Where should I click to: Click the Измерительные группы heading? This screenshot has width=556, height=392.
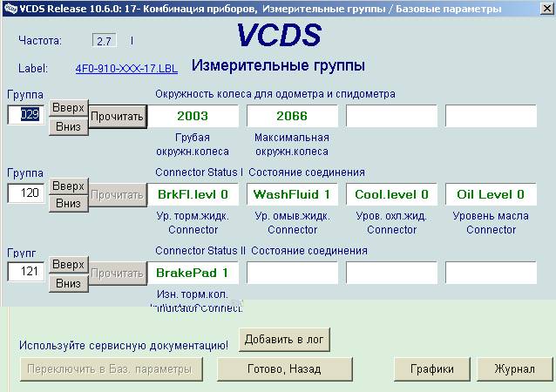[x=278, y=65]
